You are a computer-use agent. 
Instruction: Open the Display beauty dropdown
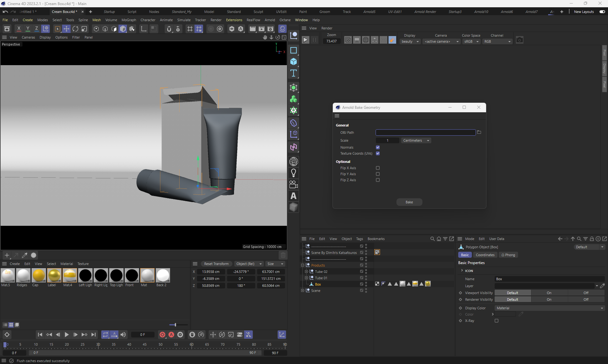click(x=410, y=41)
